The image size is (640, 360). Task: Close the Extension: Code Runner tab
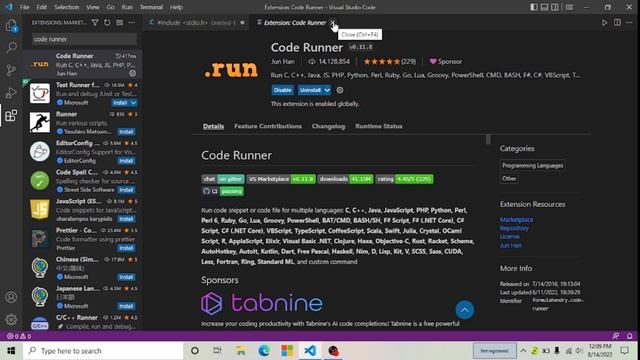[x=333, y=22]
